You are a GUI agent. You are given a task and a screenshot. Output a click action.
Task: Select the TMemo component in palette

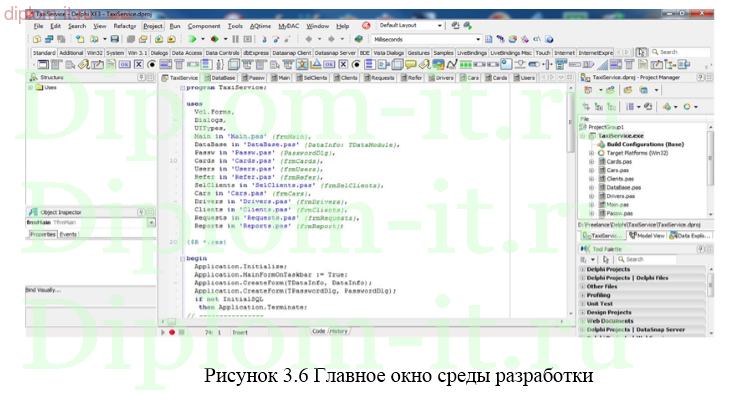[x=111, y=65]
